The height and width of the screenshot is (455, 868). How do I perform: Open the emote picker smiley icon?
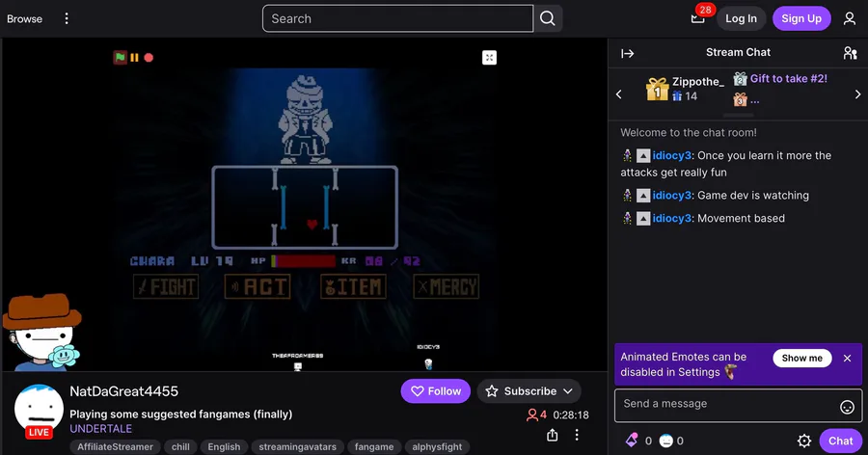click(847, 408)
